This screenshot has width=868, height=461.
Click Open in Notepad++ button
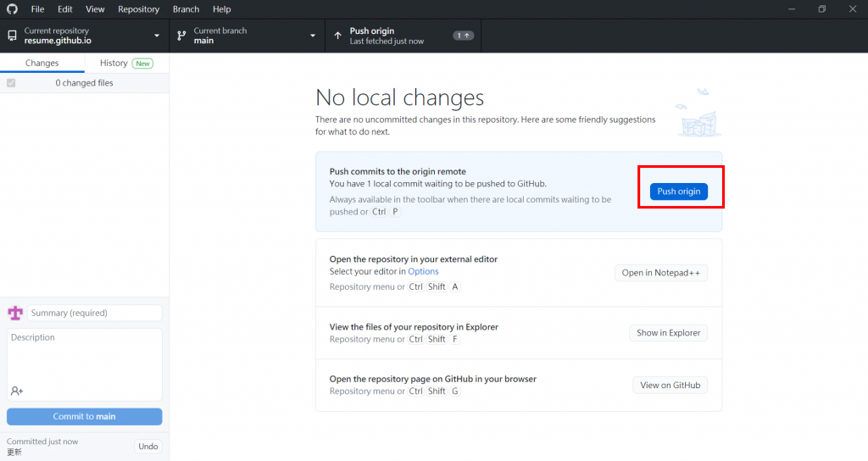coord(661,273)
